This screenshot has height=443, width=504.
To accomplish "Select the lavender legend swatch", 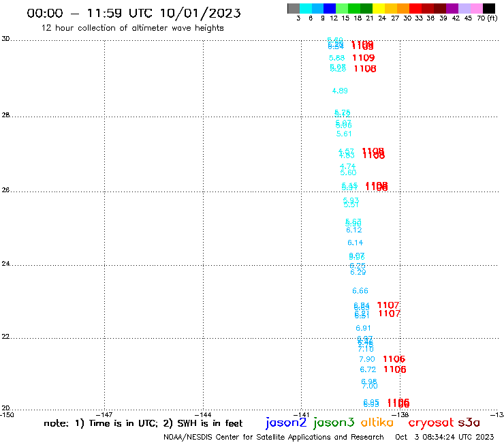I will point(464,8).
